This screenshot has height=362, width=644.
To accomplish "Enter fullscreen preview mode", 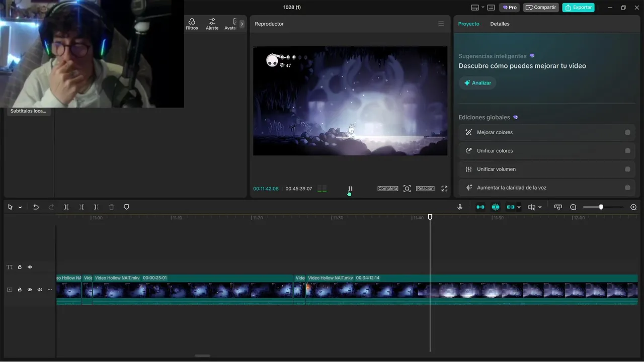I will [x=444, y=189].
